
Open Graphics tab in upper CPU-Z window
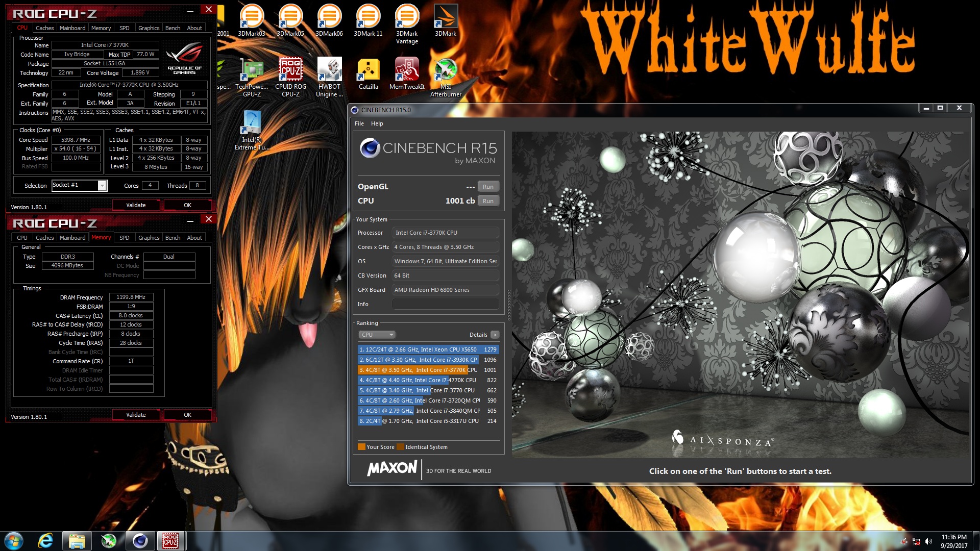pyautogui.click(x=149, y=28)
